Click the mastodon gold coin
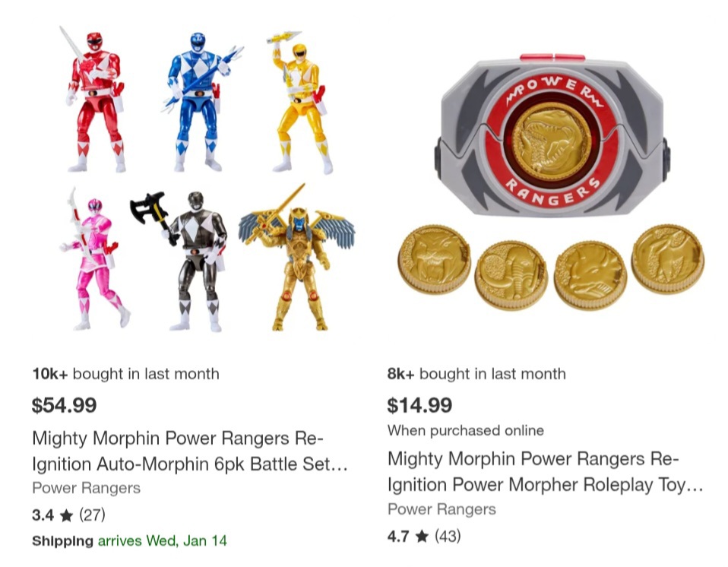Screen dimensions: 728x567 [511, 275]
